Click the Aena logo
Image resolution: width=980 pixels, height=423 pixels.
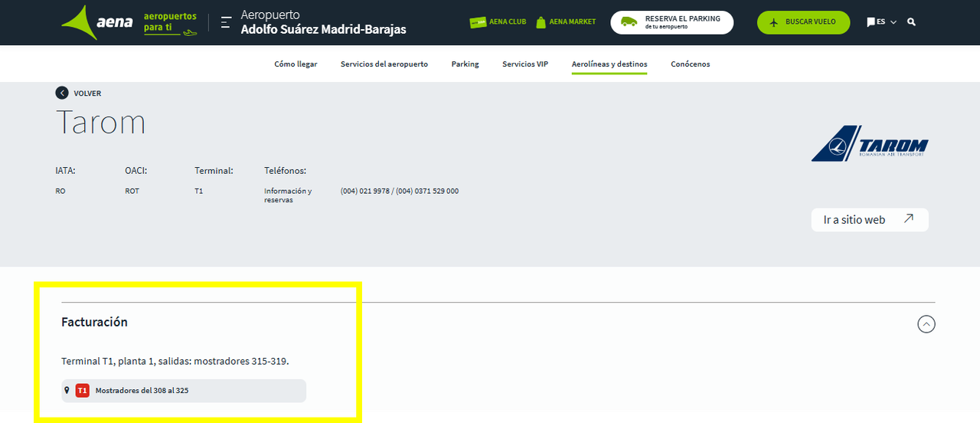coord(97,23)
